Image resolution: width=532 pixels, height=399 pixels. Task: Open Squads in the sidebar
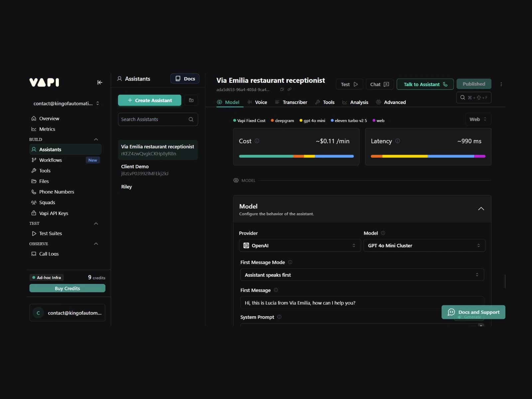(65, 203)
